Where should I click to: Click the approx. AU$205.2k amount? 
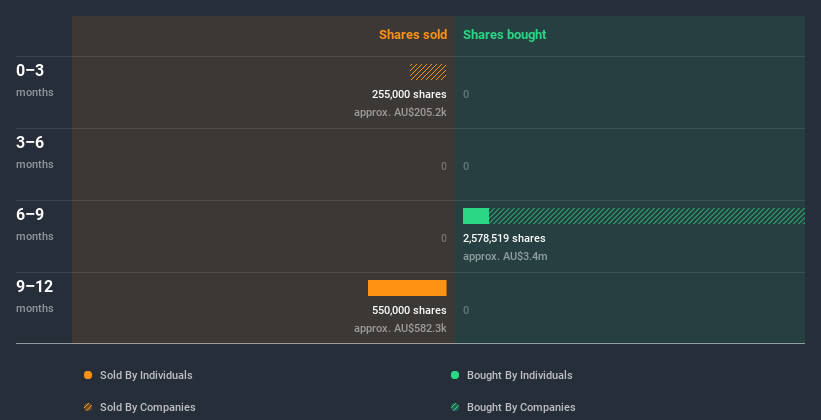pyautogui.click(x=401, y=112)
